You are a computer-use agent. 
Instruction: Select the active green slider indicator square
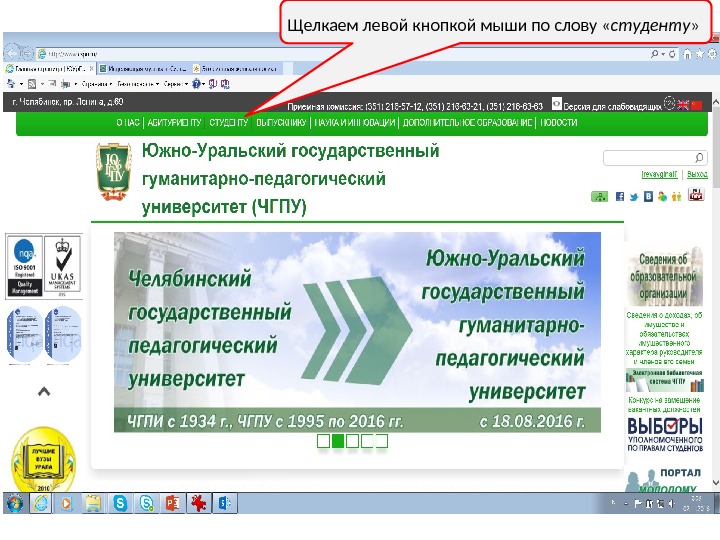coord(338,441)
